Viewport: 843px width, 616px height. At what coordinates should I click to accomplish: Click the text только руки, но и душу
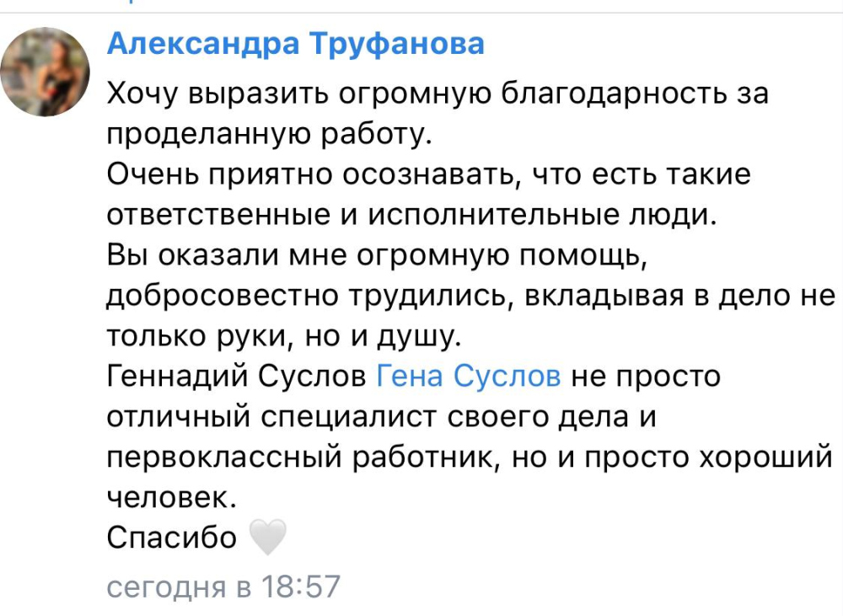coord(284,336)
